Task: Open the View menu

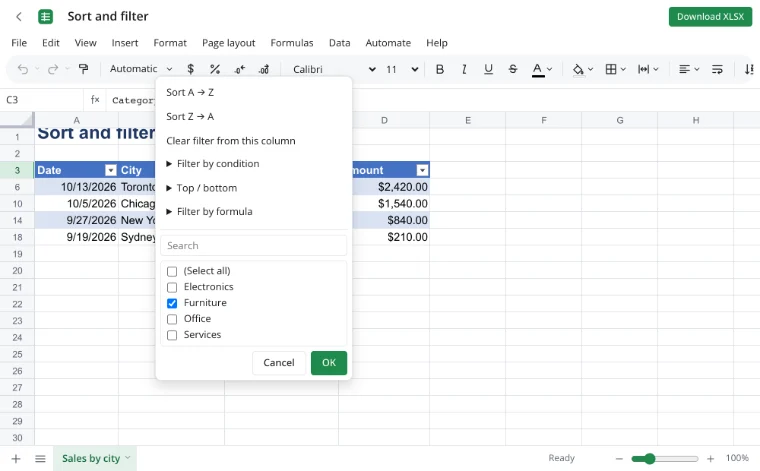Action: pos(85,43)
